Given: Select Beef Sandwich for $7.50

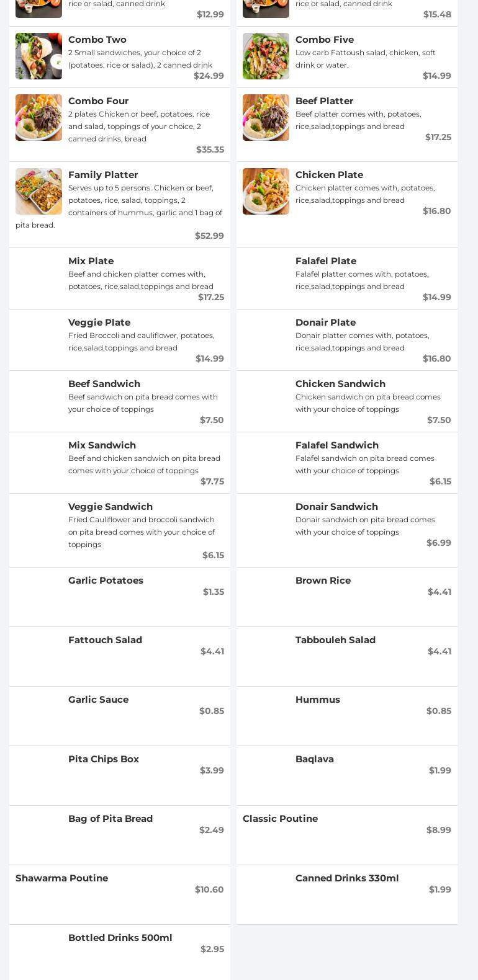Looking at the screenshot, I should click(104, 384).
